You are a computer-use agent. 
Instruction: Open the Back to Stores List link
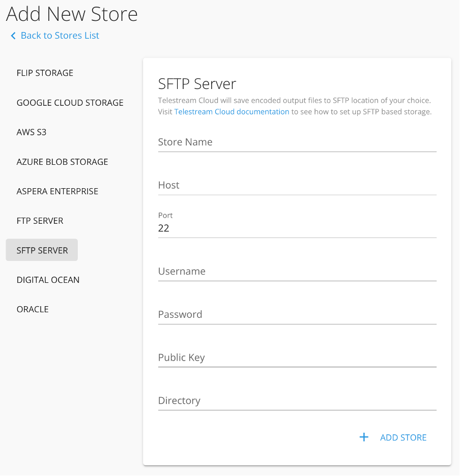(60, 36)
